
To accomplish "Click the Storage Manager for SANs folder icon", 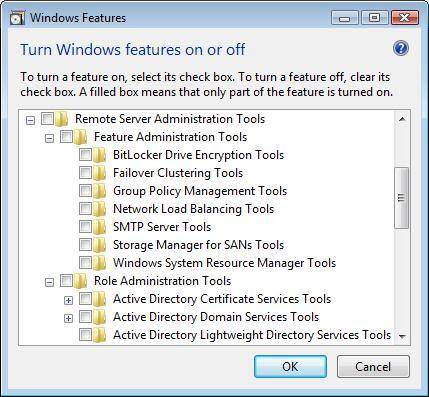I will [100, 245].
